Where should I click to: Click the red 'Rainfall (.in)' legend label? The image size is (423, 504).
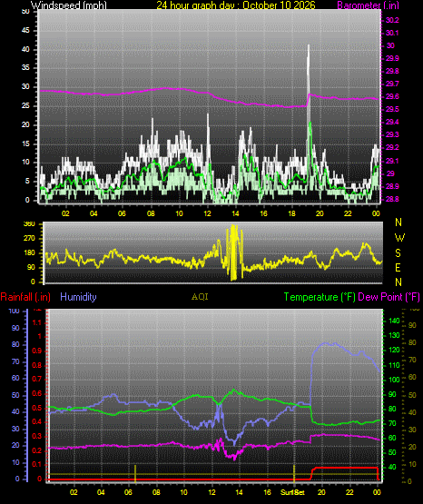[x=25, y=297]
